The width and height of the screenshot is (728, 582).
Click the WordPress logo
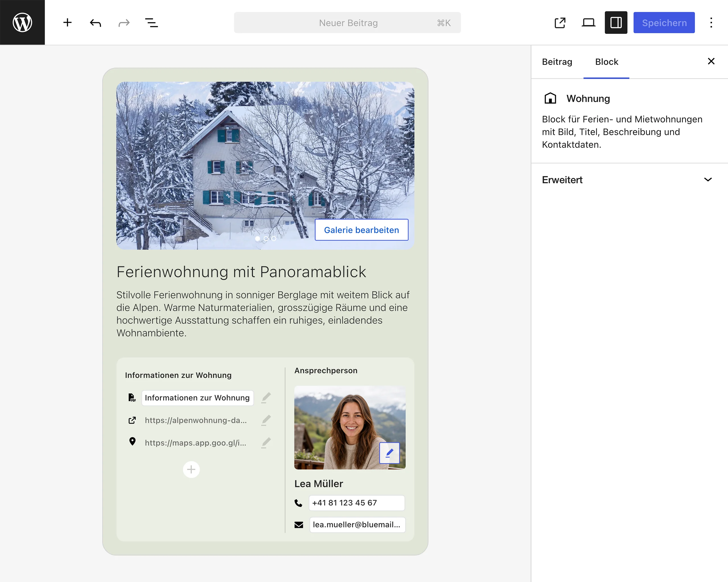tap(22, 22)
